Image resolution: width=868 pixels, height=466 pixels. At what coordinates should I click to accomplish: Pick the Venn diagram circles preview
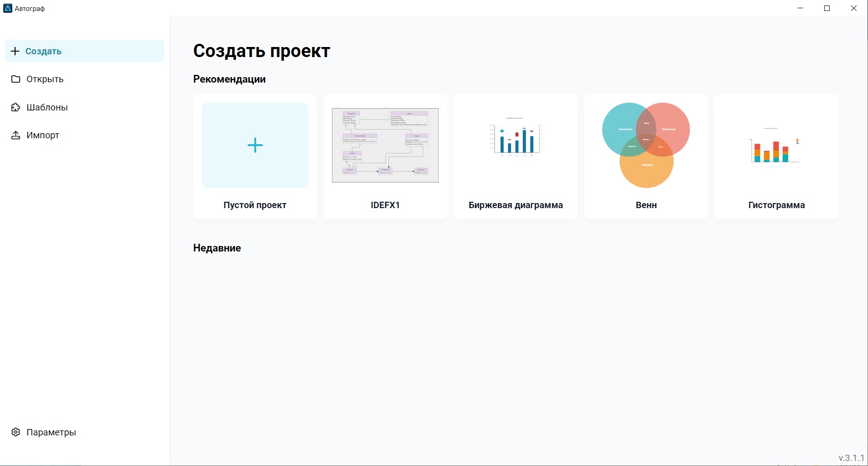[646, 145]
